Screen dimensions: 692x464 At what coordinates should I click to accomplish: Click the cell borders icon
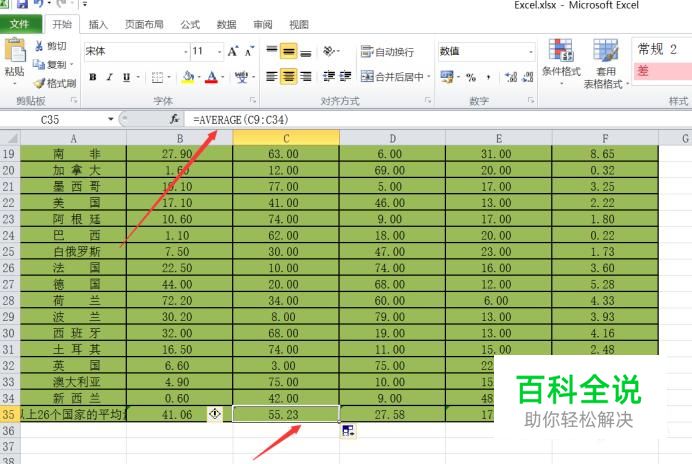click(x=157, y=78)
